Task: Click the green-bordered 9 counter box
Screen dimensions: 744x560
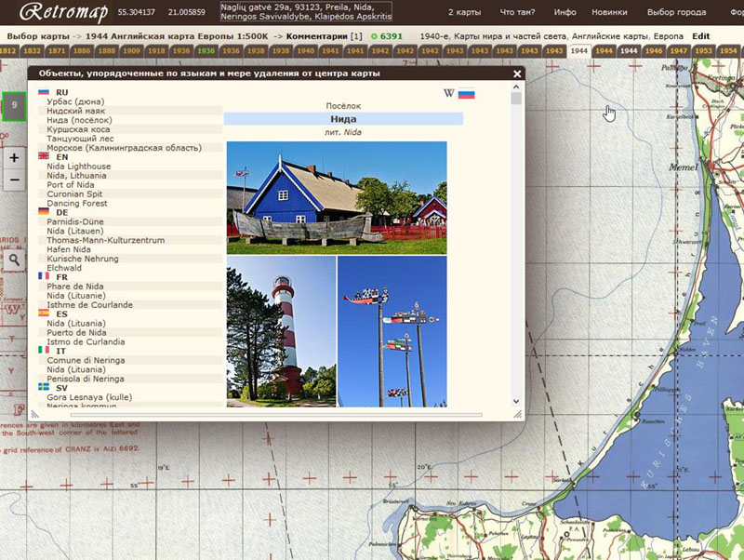Action: point(14,107)
